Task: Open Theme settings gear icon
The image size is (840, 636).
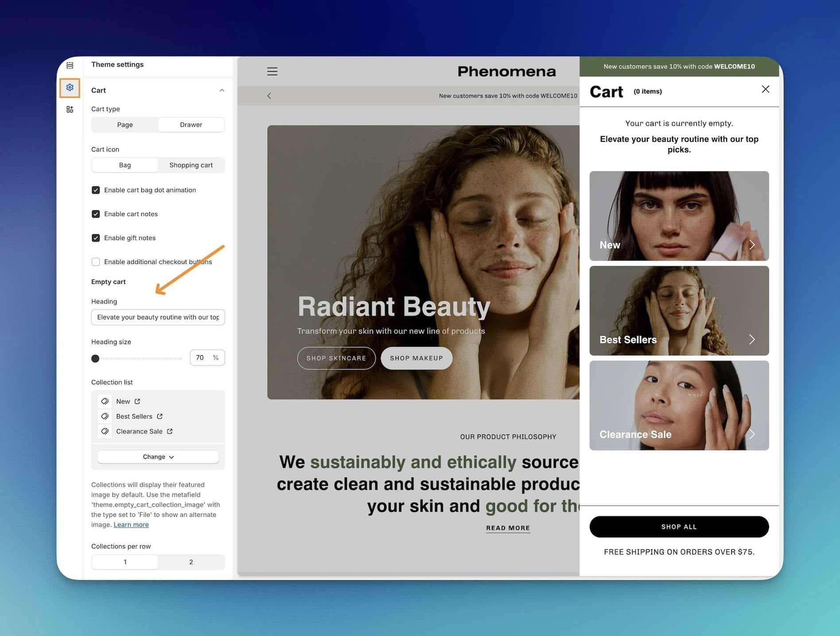Action: (x=70, y=88)
